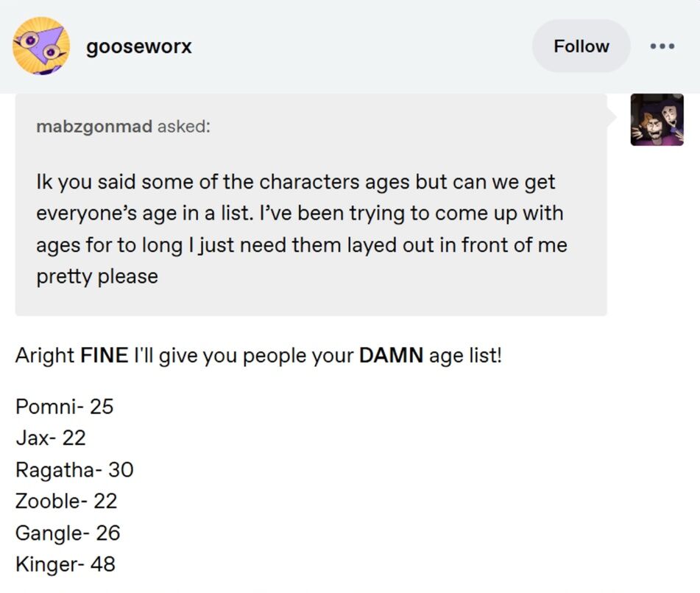
Task: Click the bold word DAMN
Action: tap(391, 357)
